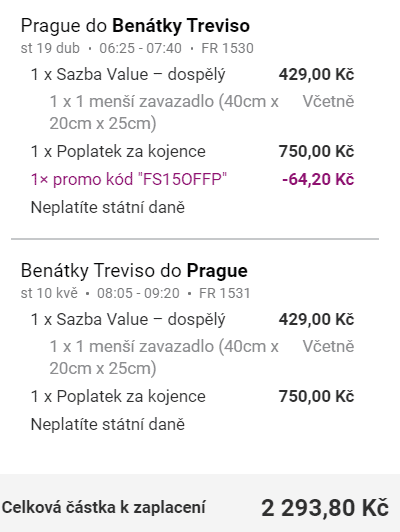
Task: Click the Celková částka k zaplacení label
Action: point(103,508)
